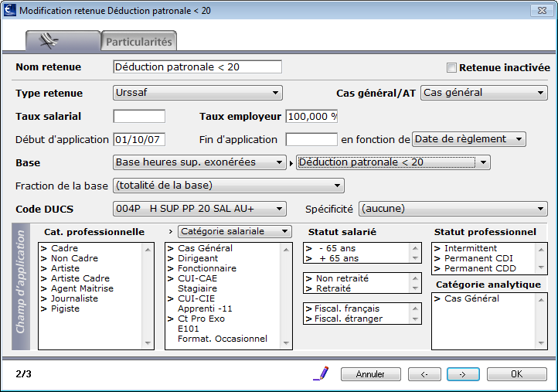558x392 pixels.
Task: Open the Date de règlement dropdown
Action: click(469, 139)
